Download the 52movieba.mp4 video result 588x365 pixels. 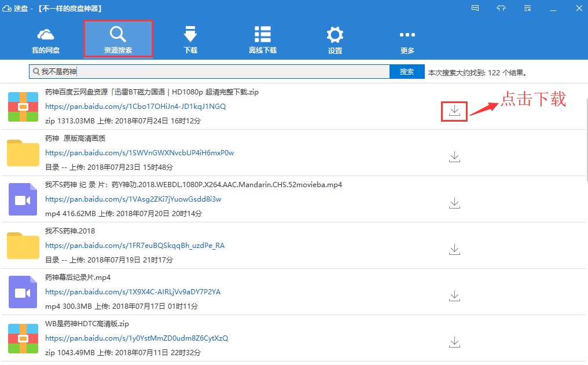coord(454,203)
